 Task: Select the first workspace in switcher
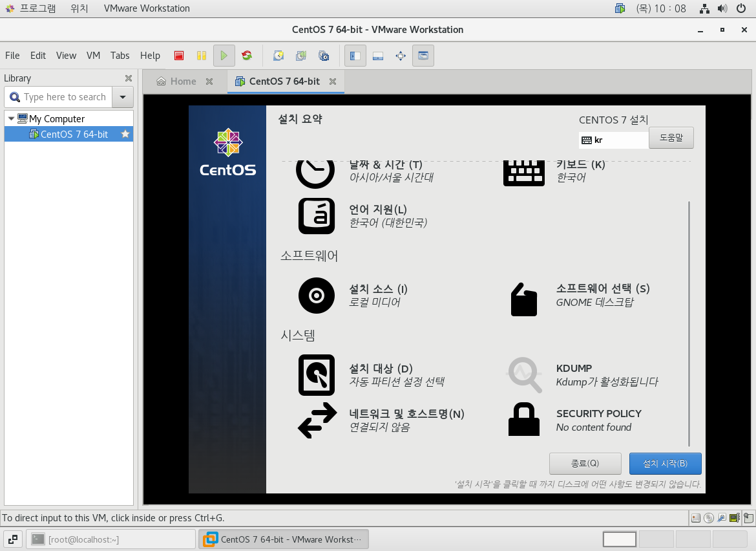[620, 539]
